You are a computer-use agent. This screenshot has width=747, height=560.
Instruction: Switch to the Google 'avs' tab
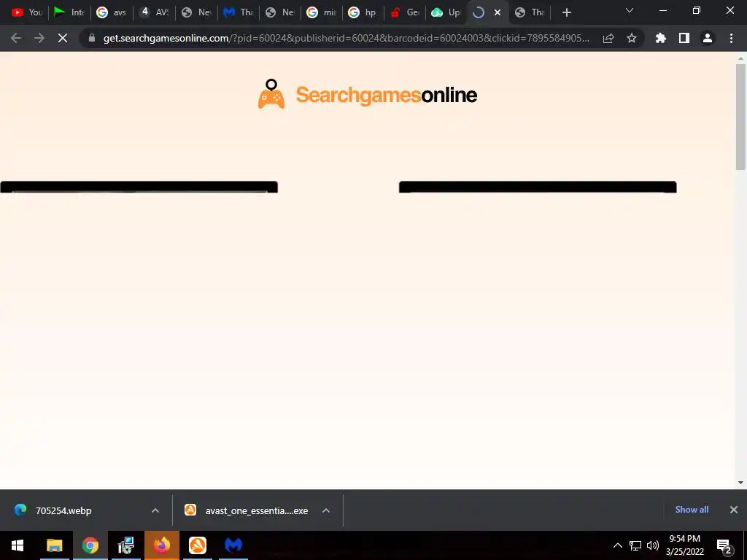pos(111,12)
